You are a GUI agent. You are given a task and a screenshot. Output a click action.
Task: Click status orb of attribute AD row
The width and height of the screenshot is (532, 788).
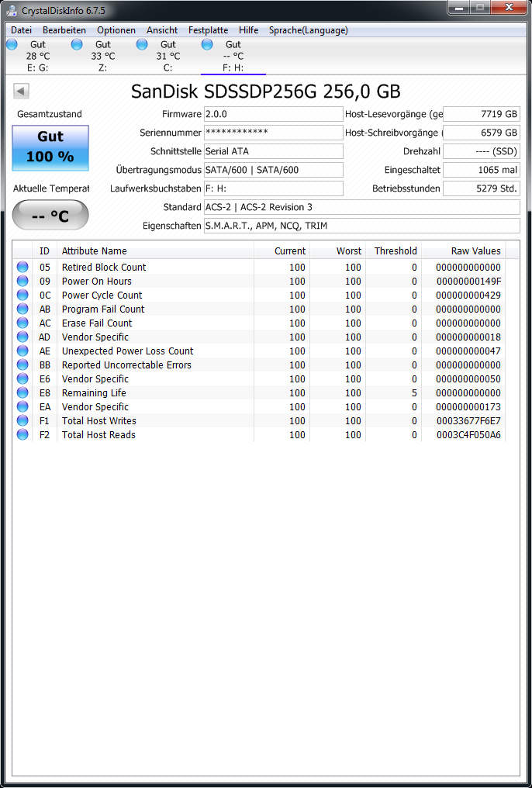coord(22,337)
